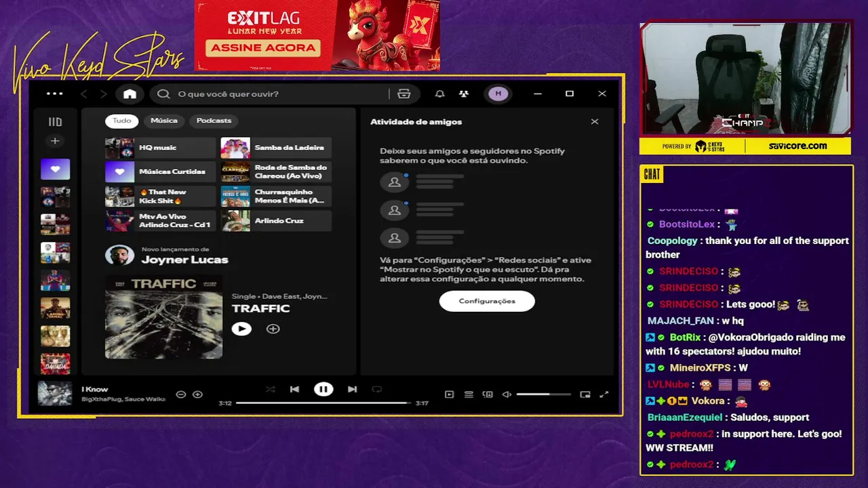Viewport: 868px width, 488px height.
Task: Seek in the song progress bar
Action: click(x=323, y=403)
